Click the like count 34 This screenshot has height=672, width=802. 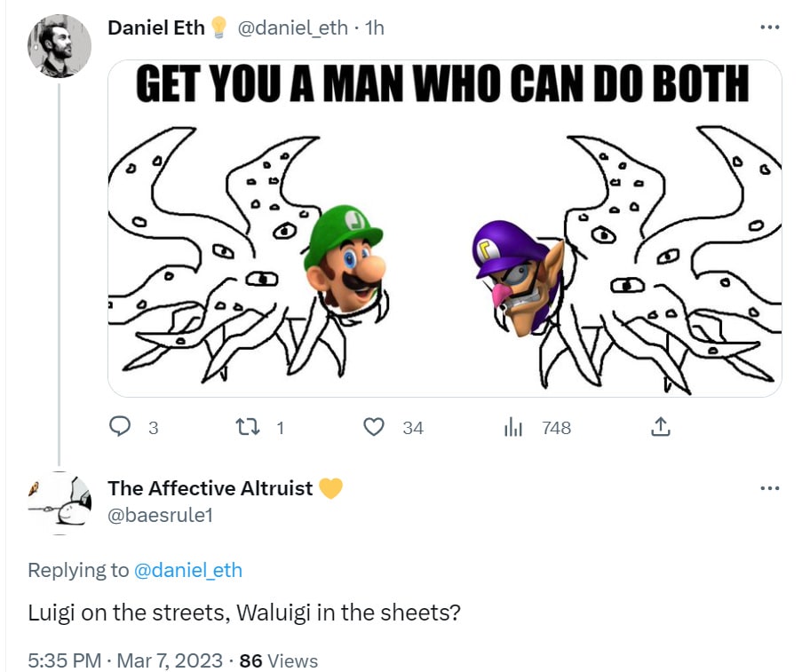[413, 428]
